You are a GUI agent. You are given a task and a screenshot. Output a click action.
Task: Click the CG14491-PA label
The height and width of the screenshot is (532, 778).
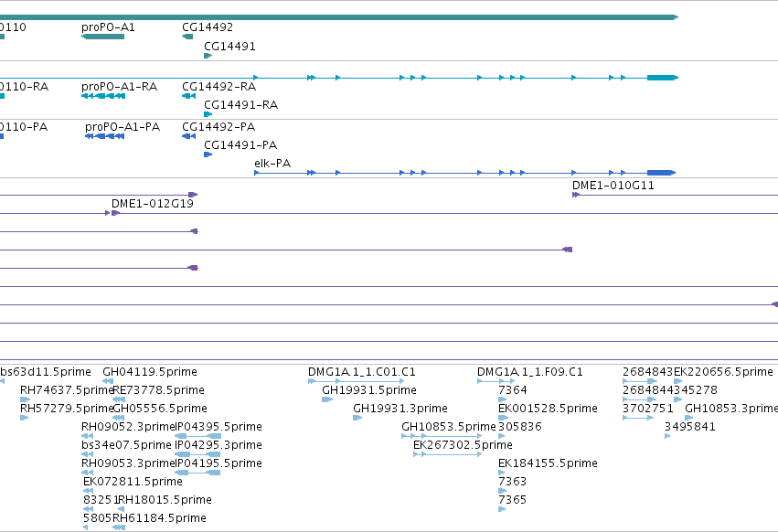[x=240, y=145]
